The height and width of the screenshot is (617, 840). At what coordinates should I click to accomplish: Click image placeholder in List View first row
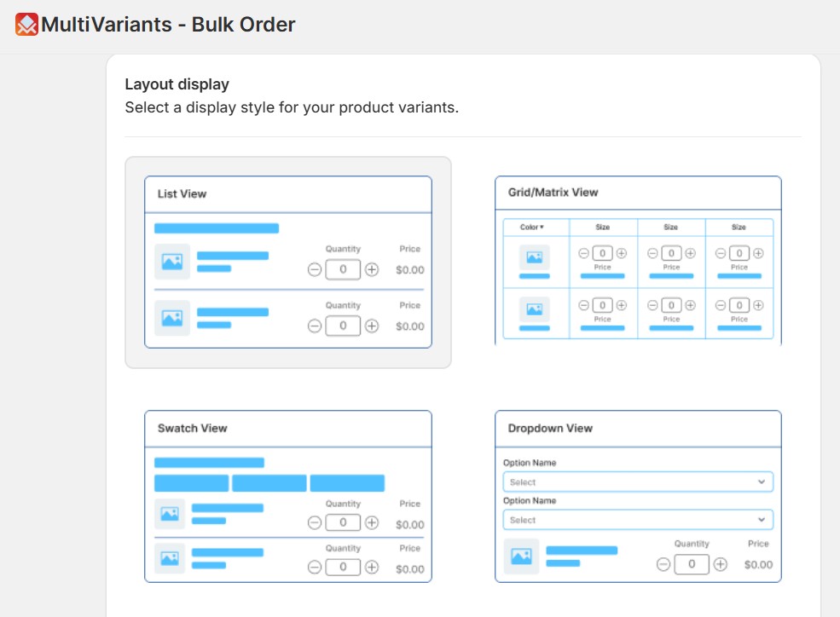[172, 262]
